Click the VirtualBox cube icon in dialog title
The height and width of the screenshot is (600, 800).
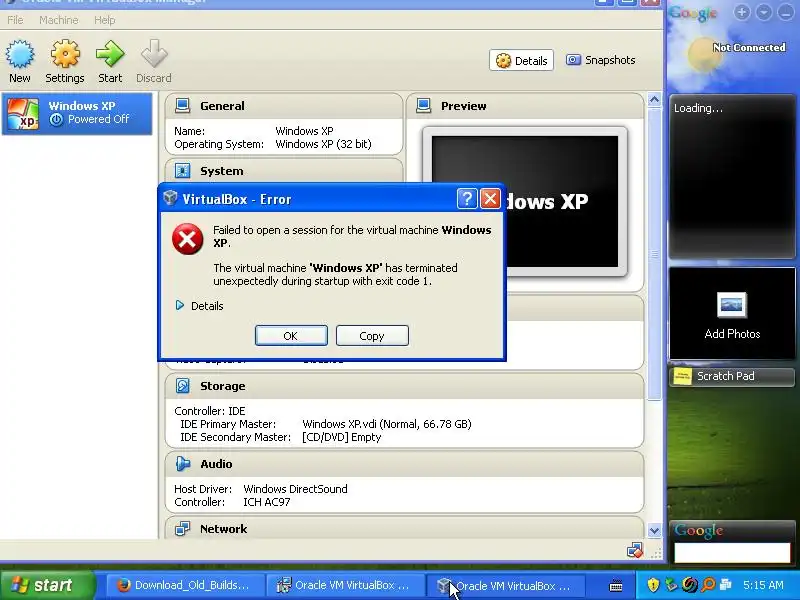170,198
